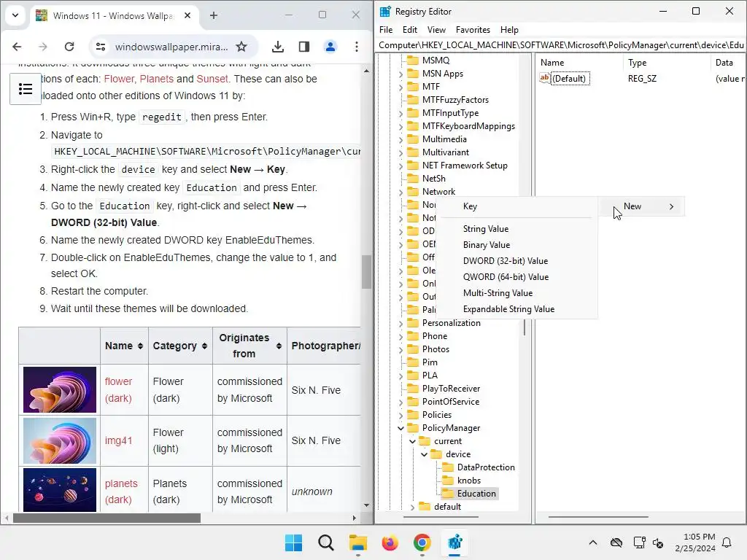Open Registry Editor Favorites menu
Viewport: 747px width, 560px height.
tap(473, 29)
